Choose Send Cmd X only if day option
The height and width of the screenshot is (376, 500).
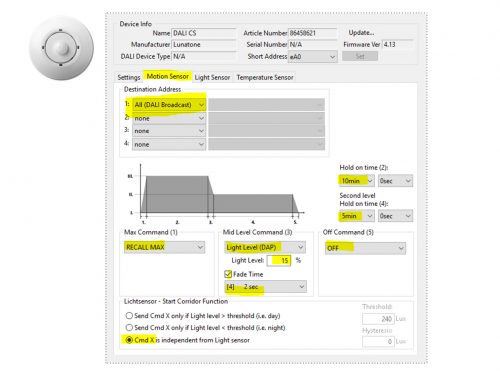(x=129, y=315)
